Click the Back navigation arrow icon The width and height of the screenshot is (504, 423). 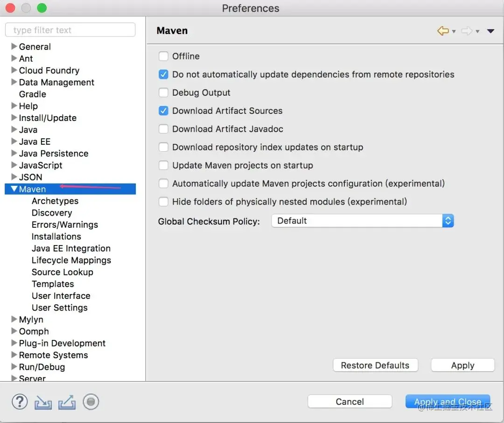(443, 31)
